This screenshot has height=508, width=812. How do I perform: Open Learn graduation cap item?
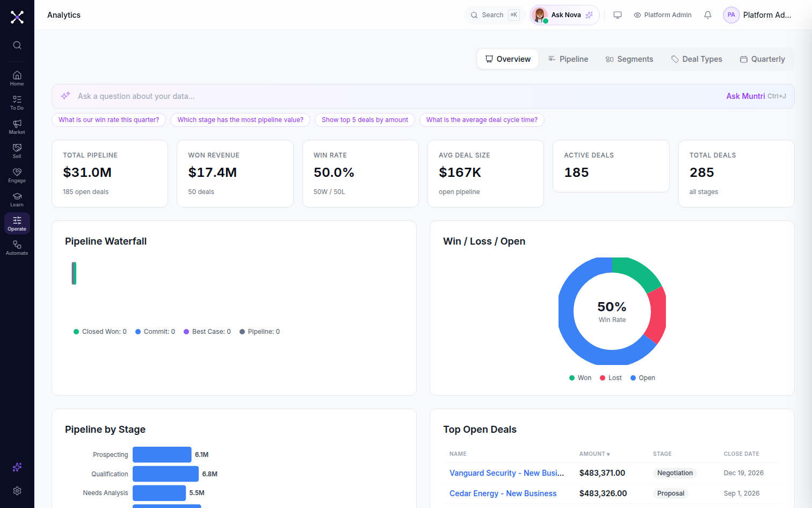point(17,199)
